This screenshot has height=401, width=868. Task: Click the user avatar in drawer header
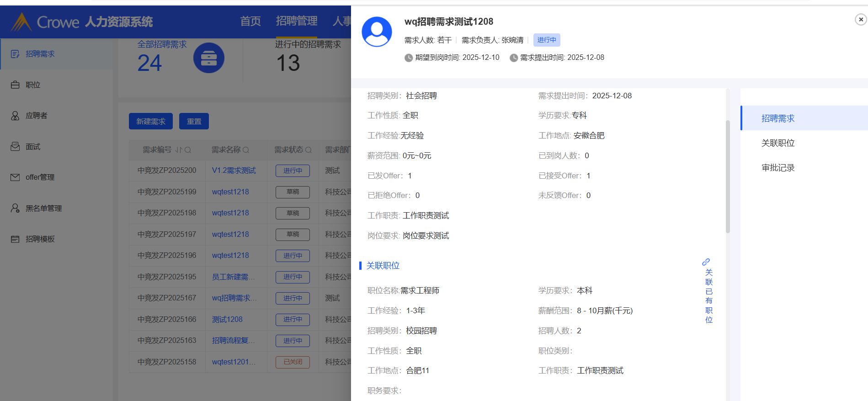(x=377, y=32)
